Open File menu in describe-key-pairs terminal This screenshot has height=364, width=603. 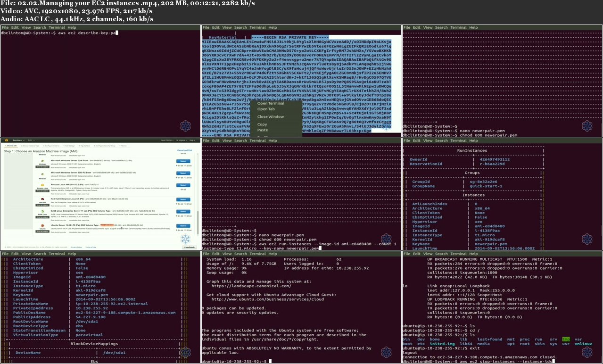click(x=5, y=28)
